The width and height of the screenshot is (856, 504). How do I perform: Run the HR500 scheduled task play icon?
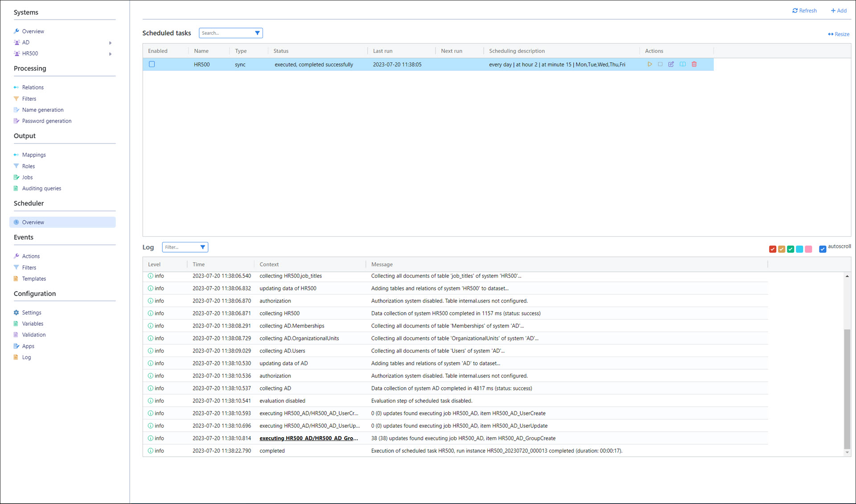650,64
